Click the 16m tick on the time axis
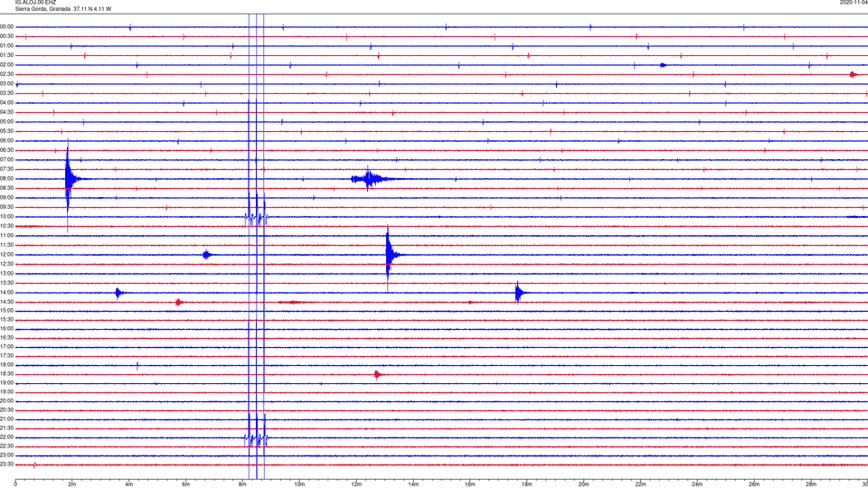Image resolution: width=868 pixels, height=488 pixels. (469, 484)
